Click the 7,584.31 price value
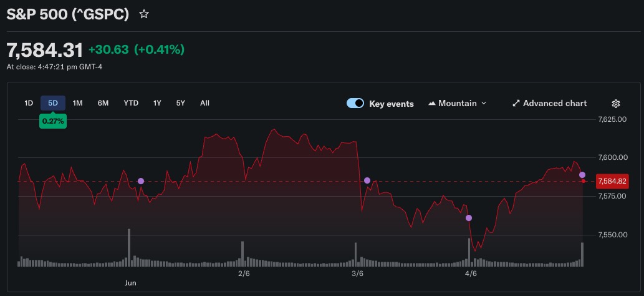The height and width of the screenshot is (296, 644). pyautogui.click(x=45, y=50)
